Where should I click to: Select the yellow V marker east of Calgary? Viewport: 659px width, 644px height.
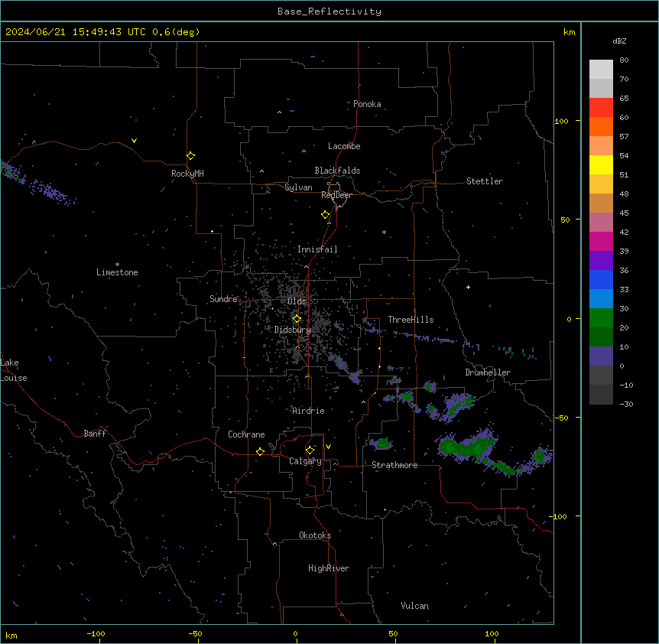coord(328,447)
